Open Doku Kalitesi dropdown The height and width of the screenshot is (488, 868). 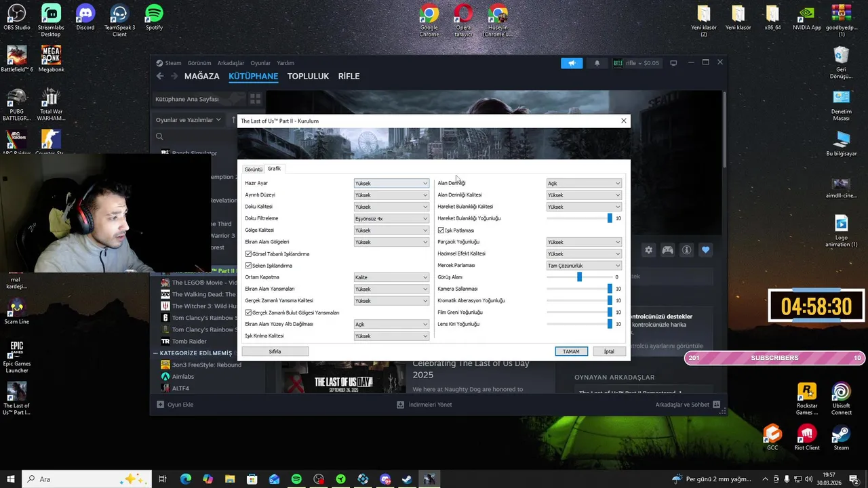click(x=391, y=207)
